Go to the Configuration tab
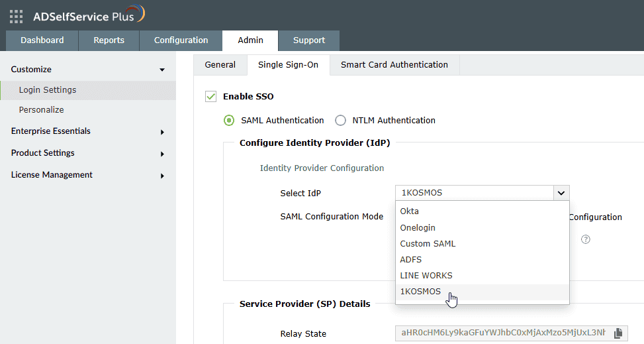Image resolution: width=644 pixels, height=344 pixels. 181,40
